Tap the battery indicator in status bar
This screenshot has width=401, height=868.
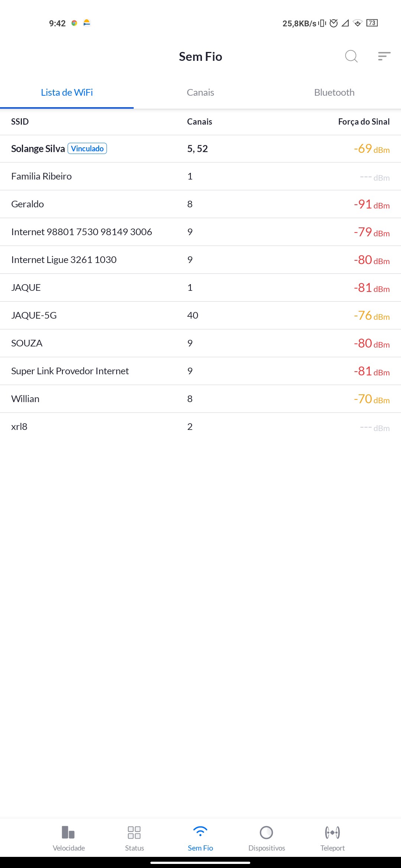coord(372,23)
